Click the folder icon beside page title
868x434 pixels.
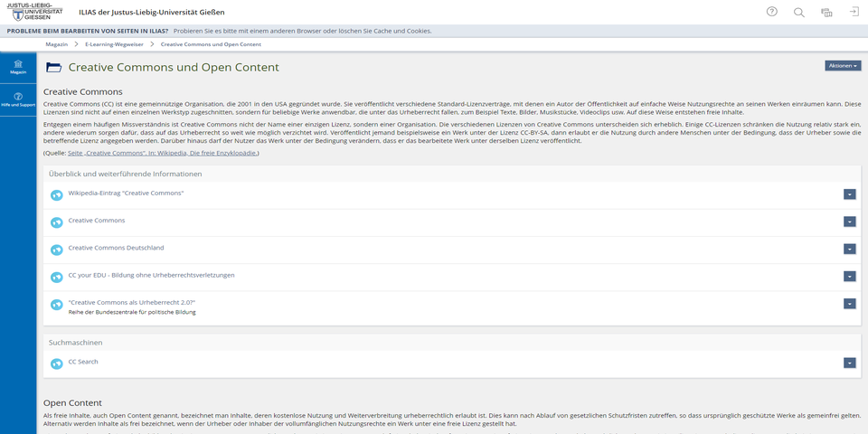point(53,68)
